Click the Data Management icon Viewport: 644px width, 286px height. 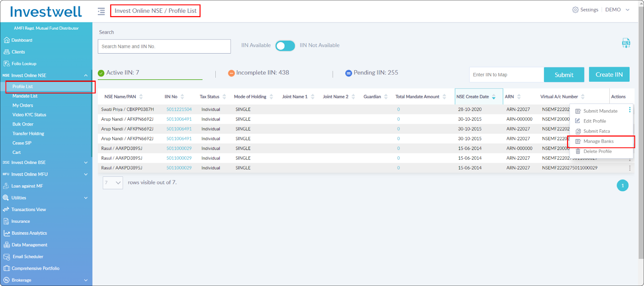coord(6,245)
